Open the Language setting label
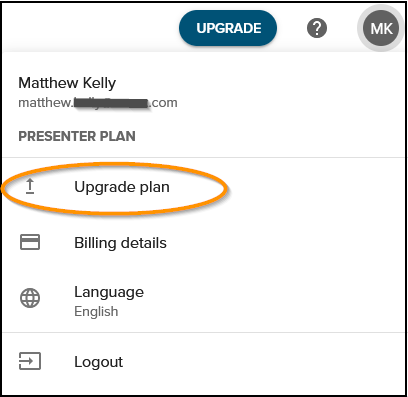408x397 pixels. (109, 292)
